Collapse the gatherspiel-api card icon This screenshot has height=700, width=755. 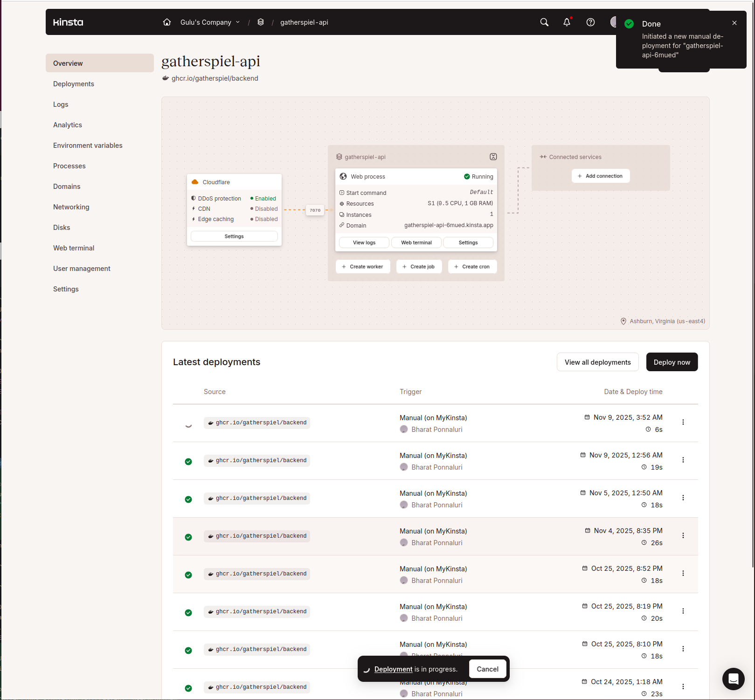click(x=493, y=157)
